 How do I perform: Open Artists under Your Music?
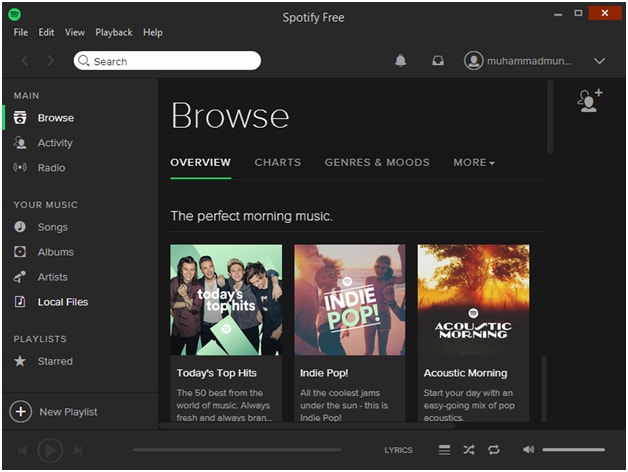53,277
